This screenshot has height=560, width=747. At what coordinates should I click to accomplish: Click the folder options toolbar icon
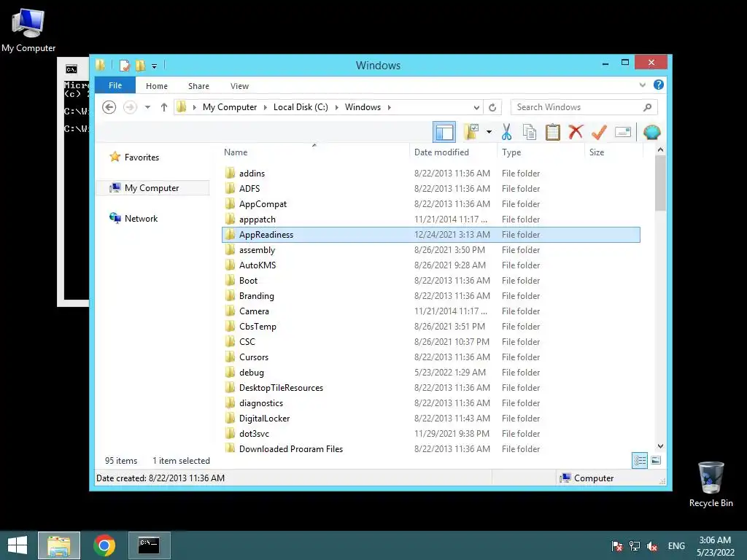[x=471, y=132]
